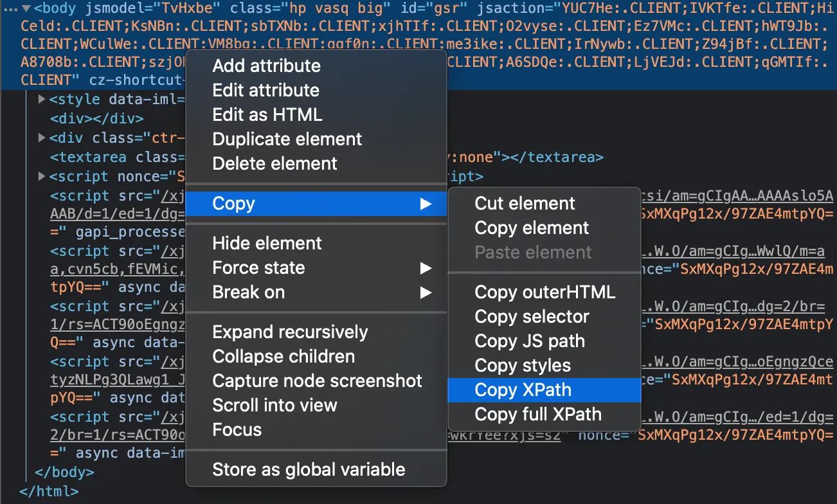This screenshot has width=837, height=504.
Task: Click Store as global variable
Action: pyautogui.click(x=309, y=470)
